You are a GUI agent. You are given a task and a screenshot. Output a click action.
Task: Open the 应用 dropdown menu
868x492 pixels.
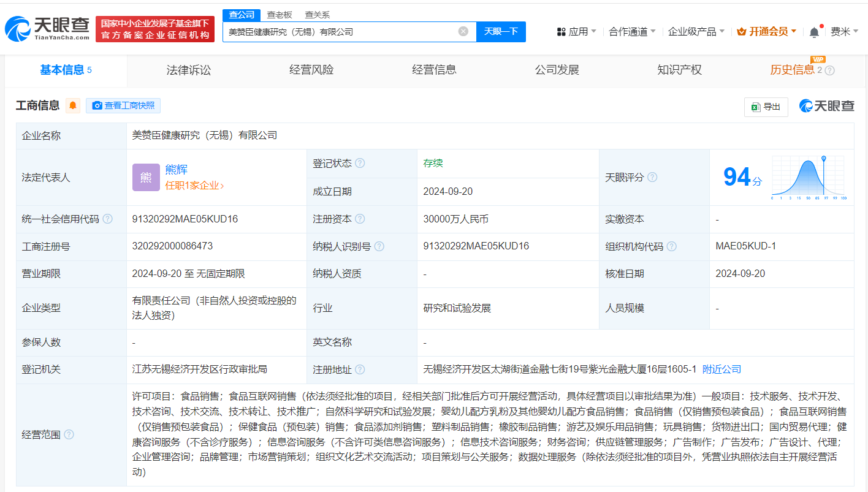576,31
